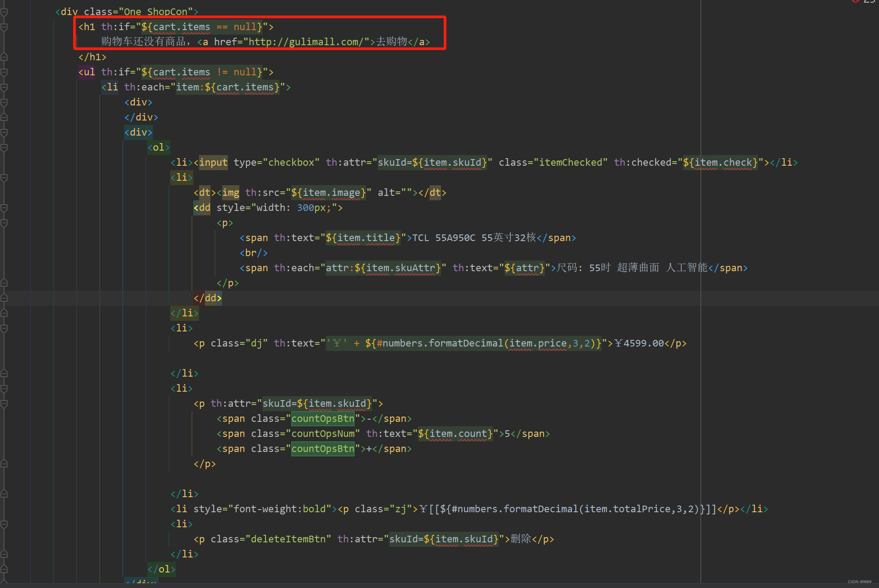Viewport: 879px width, 588px height.
Task: Click the ${item.count} expression
Action: [455, 434]
